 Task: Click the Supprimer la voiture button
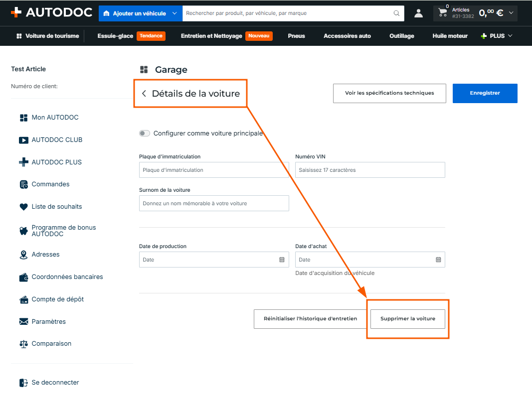pyautogui.click(x=408, y=319)
